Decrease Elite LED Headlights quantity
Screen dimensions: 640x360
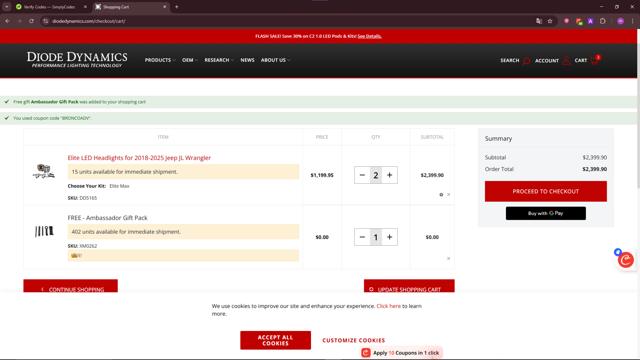362,175
